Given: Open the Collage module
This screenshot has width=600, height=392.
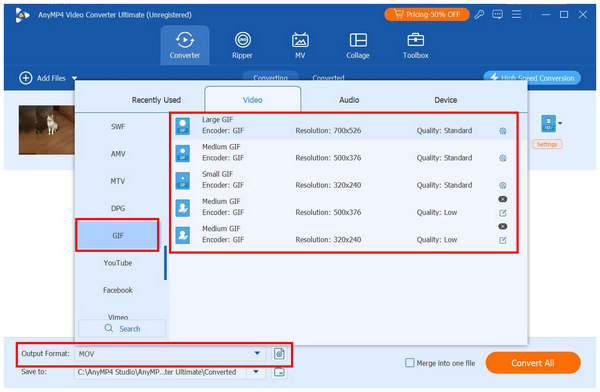Looking at the screenshot, I should tap(358, 46).
